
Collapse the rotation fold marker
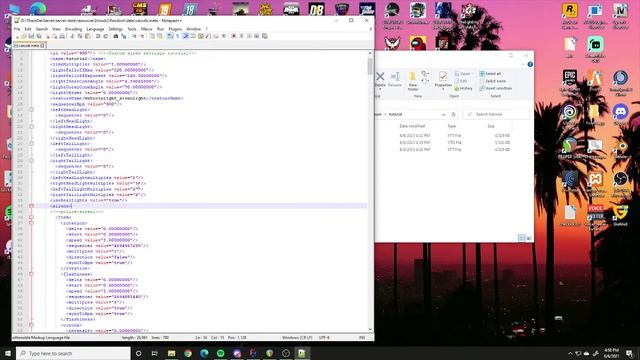(31, 223)
